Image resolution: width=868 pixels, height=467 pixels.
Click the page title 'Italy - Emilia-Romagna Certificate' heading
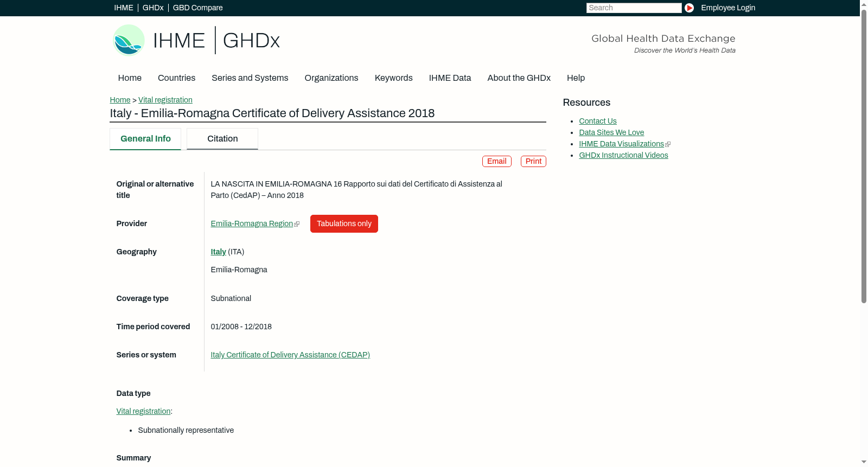point(272,113)
